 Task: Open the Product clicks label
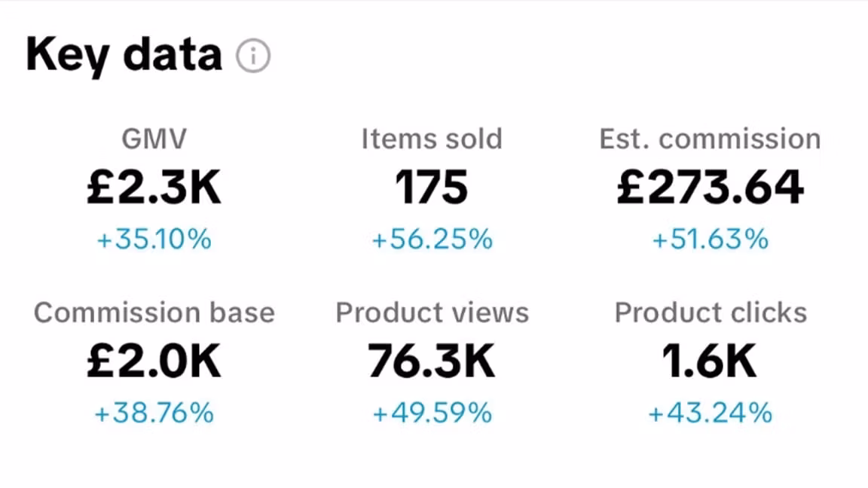click(x=710, y=313)
